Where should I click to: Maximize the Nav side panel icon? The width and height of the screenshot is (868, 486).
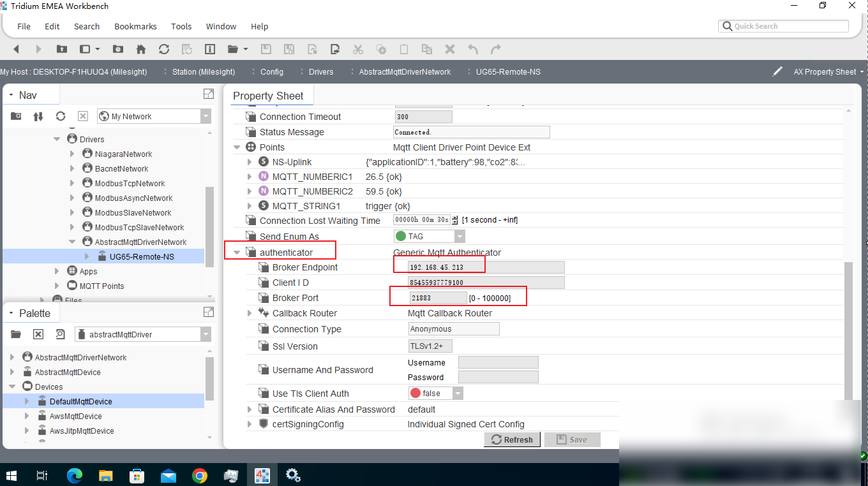tap(209, 94)
